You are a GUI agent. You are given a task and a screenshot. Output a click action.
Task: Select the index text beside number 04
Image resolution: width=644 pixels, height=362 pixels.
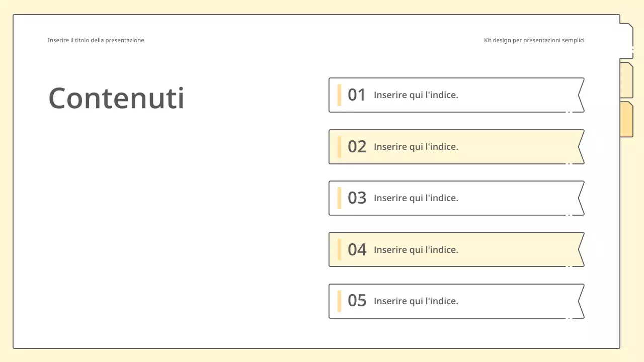pyautogui.click(x=416, y=250)
